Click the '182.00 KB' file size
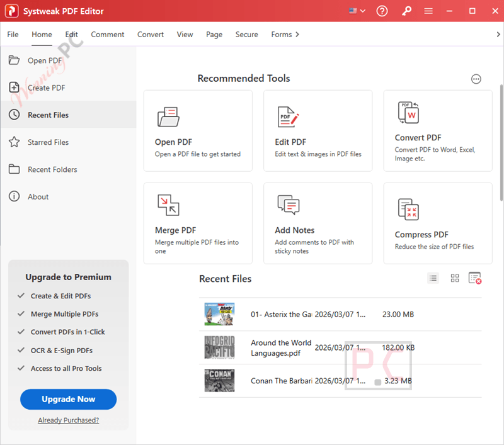 coord(398,347)
